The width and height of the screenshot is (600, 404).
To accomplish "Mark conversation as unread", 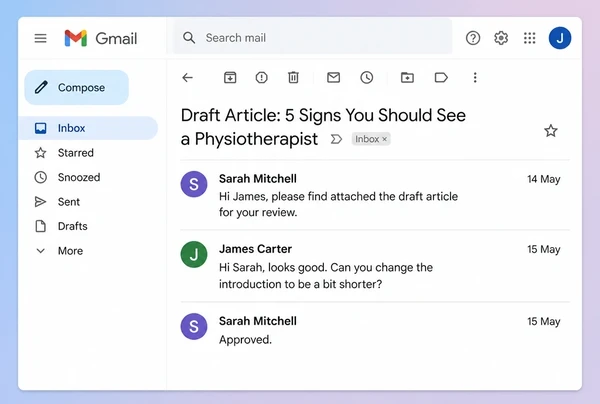I will (x=334, y=78).
